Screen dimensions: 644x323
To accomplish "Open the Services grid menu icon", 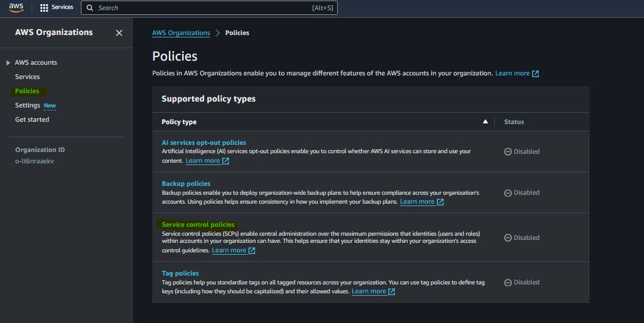I will click(44, 8).
